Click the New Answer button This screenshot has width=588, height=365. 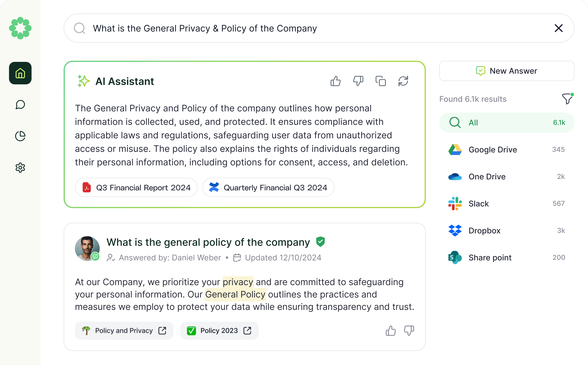coord(507,71)
